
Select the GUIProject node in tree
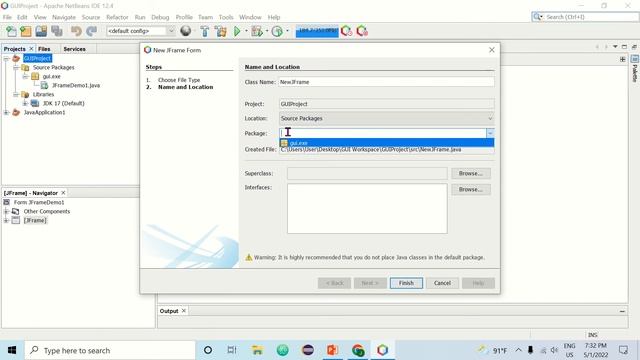click(x=37, y=58)
